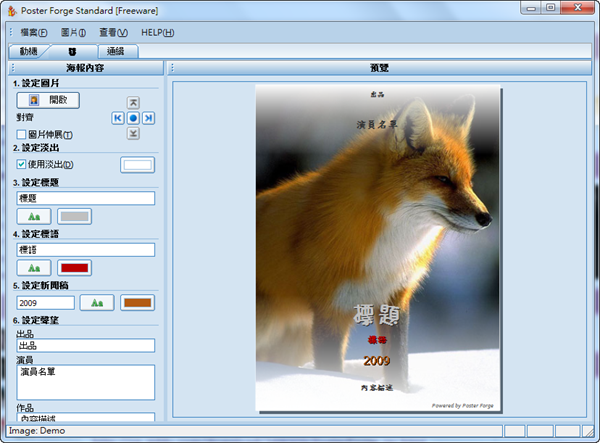The width and height of the screenshot is (600, 443).
Task: Pick the red slogan color swatch
Action: [x=75, y=268]
